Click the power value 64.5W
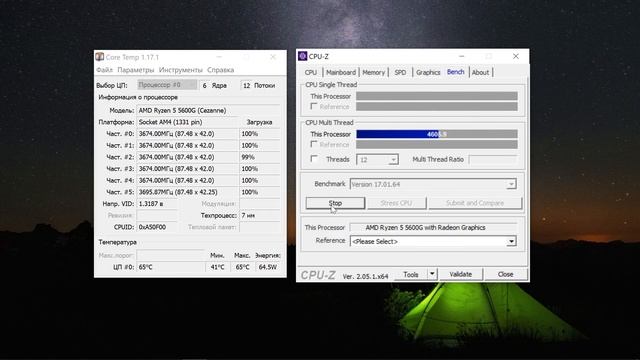640x360 pixels. coord(268,267)
